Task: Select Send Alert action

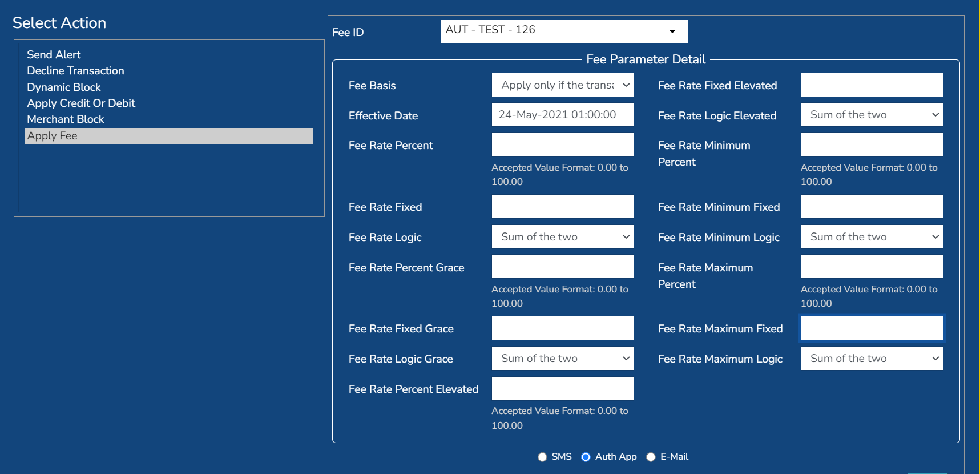Action: (x=169, y=55)
